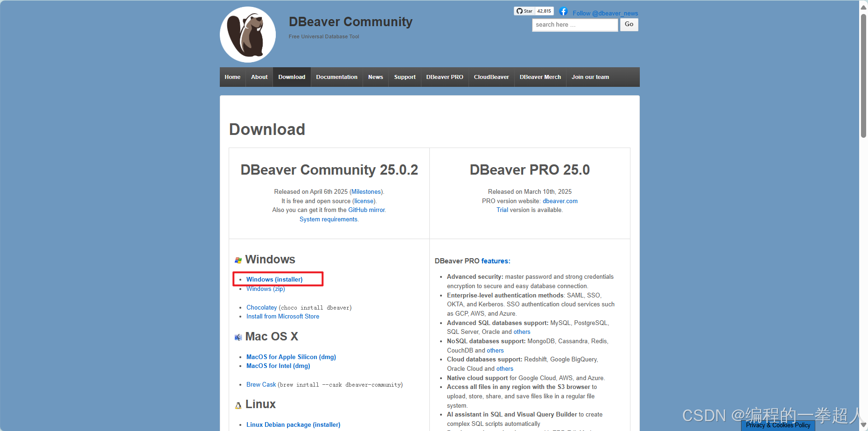Open Install from Microsoft Store link
Screen dimensions: 868x431
point(283,317)
